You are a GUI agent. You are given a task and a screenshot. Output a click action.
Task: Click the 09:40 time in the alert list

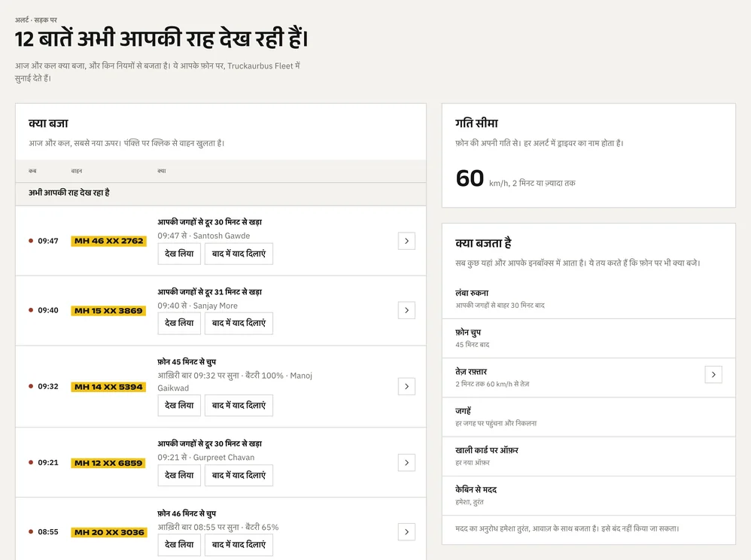click(48, 310)
